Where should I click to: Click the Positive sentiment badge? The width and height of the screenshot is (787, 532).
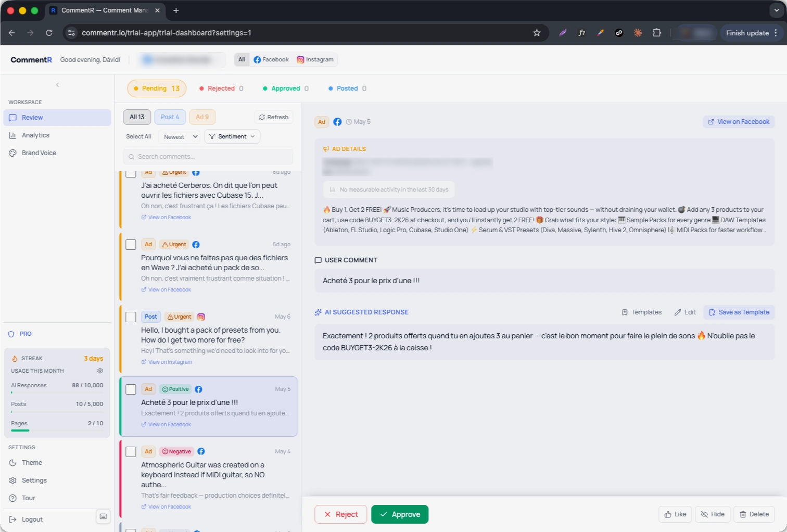[x=175, y=389]
